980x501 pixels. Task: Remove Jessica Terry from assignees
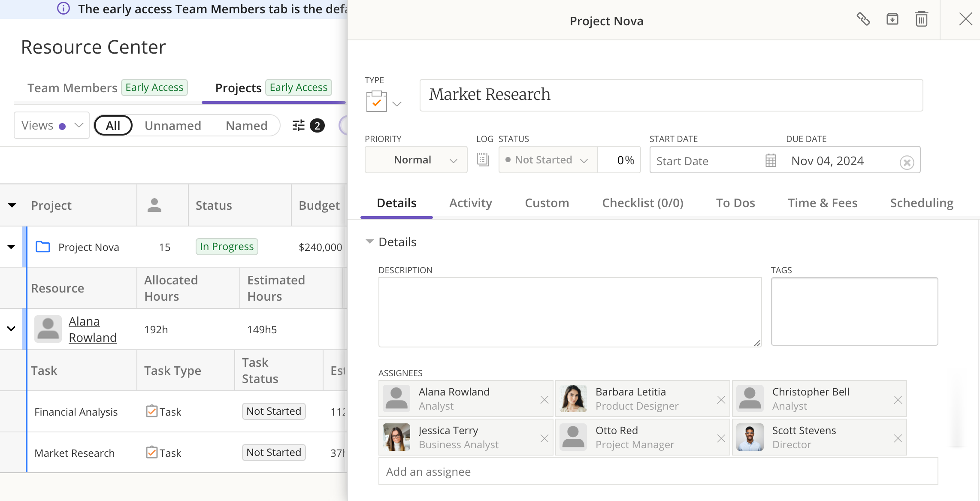coord(544,438)
